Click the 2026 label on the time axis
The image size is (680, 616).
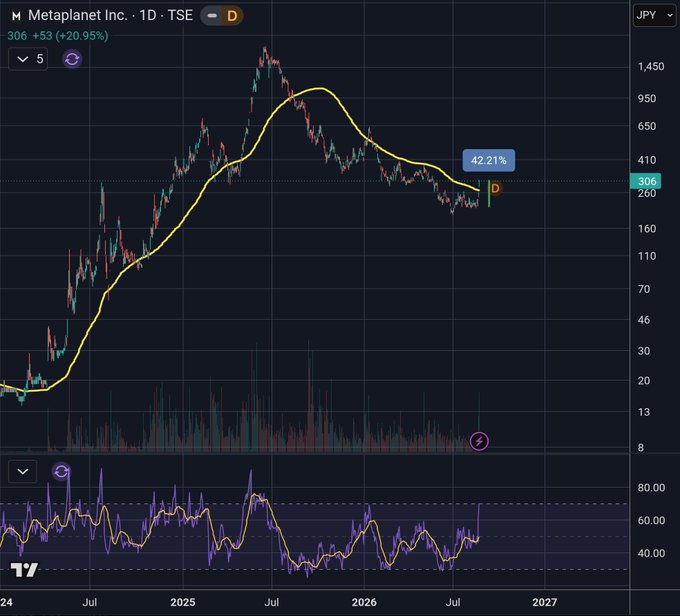click(364, 602)
